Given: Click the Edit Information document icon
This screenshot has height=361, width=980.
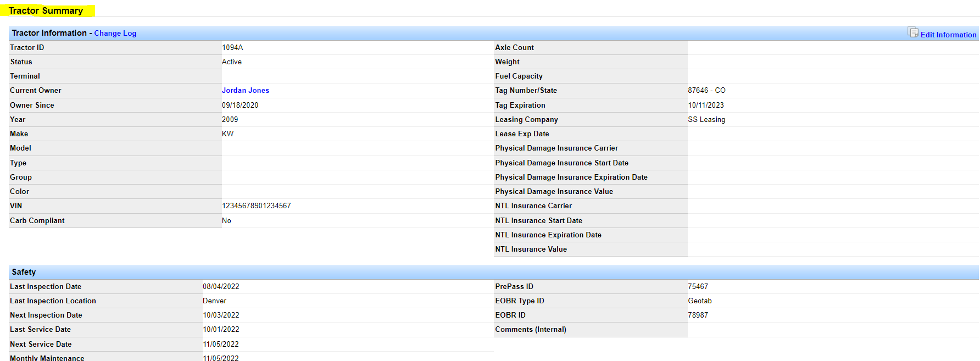Looking at the screenshot, I should [x=913, y=32].
